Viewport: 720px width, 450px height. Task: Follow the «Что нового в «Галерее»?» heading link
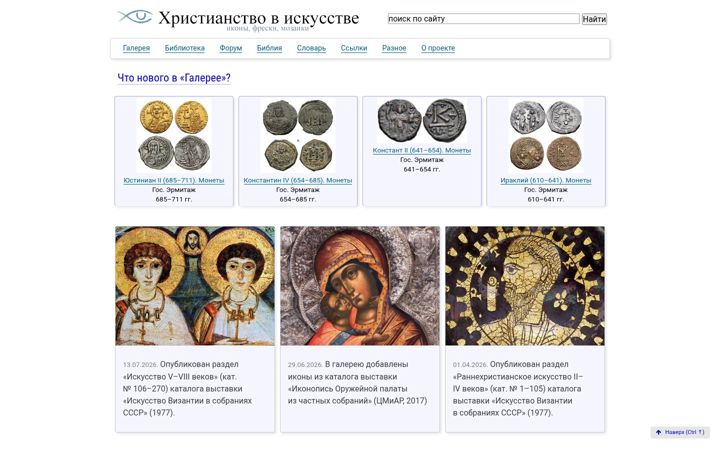(x=174, y=78)
